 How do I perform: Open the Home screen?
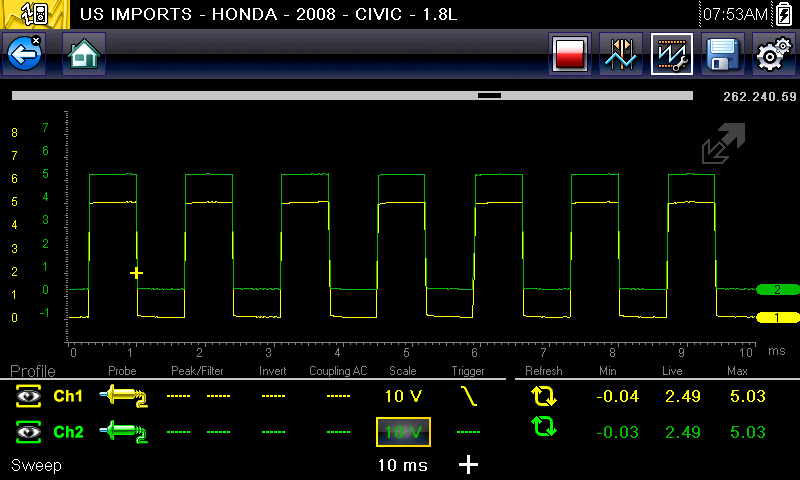tap(84, 54)
